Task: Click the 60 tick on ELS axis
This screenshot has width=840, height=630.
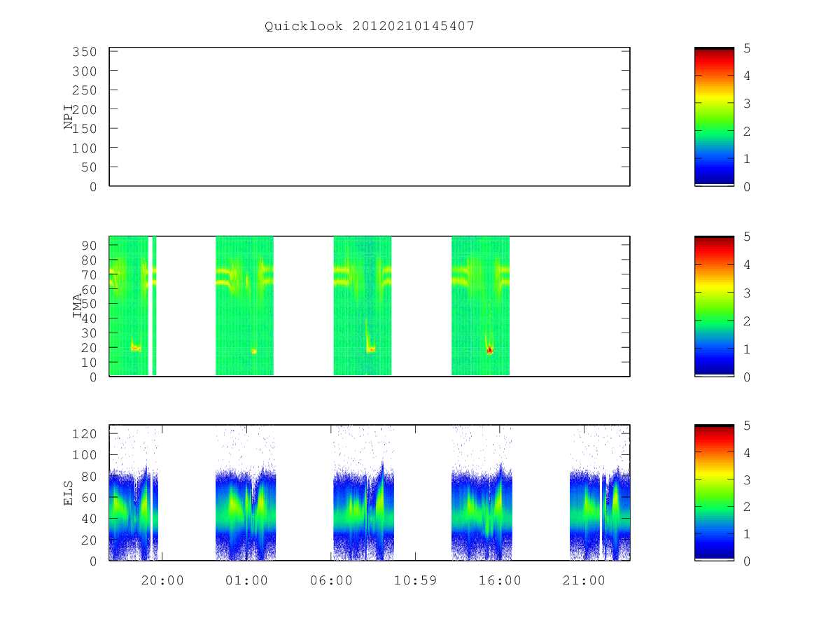Action: coord(87,498)
